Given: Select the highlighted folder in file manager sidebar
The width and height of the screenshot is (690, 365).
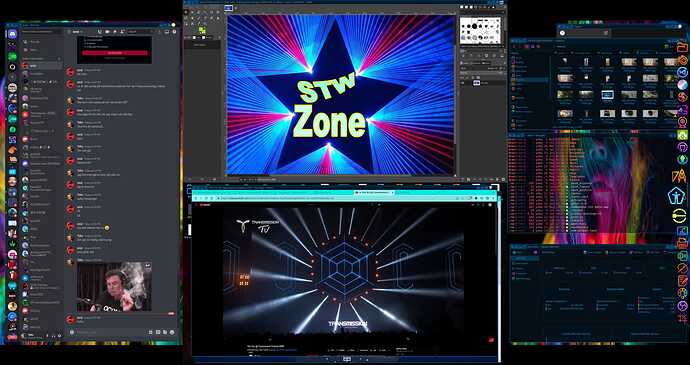Looking at the screenshot, I should click(x=530, y=81).
